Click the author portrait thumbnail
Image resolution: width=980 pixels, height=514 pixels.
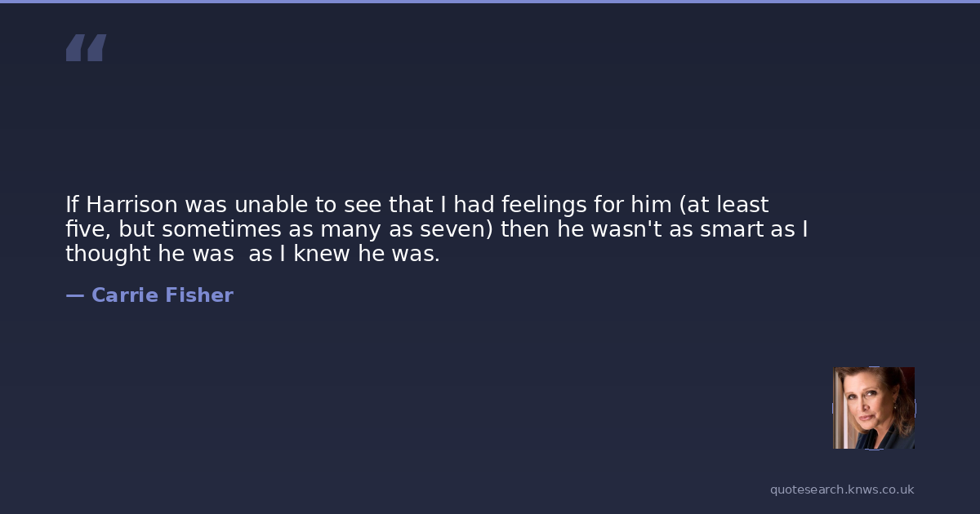pos(873,408)
